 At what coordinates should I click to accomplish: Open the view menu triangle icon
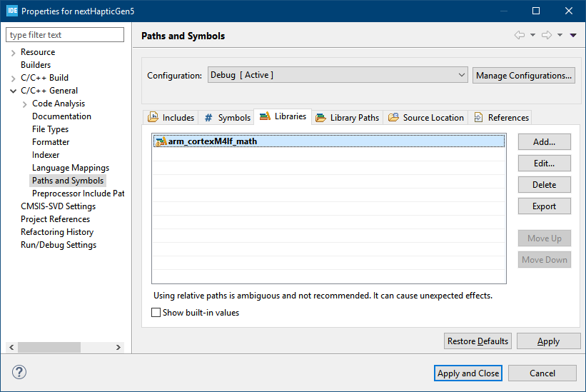[x=573, y=36]
